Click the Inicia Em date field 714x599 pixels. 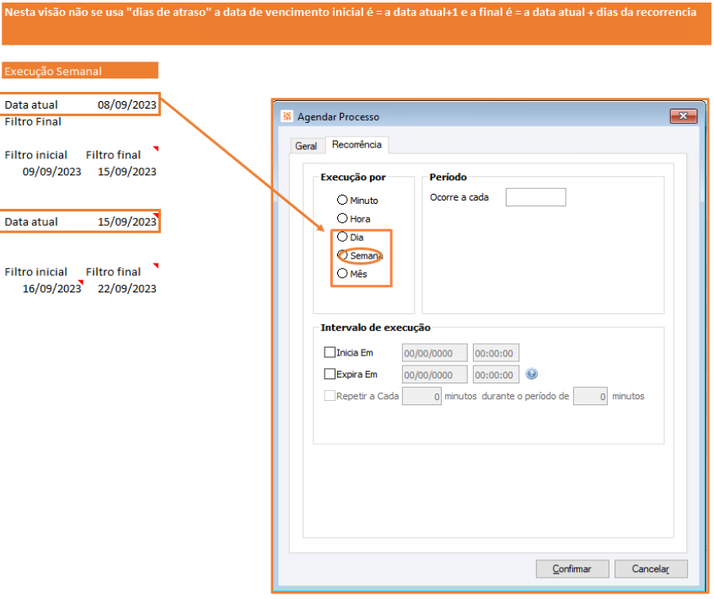[x=434, y=353]
